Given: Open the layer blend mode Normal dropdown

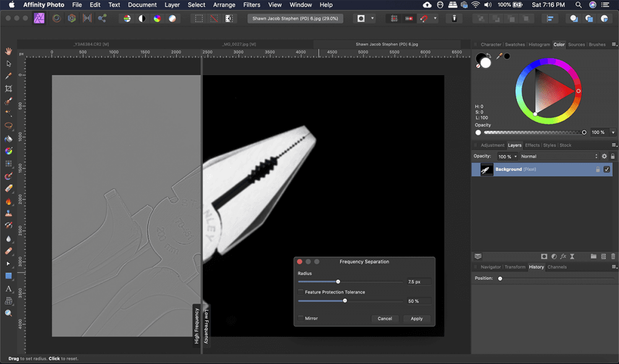Looking at the screenshot, I should [x=560, y=157].
